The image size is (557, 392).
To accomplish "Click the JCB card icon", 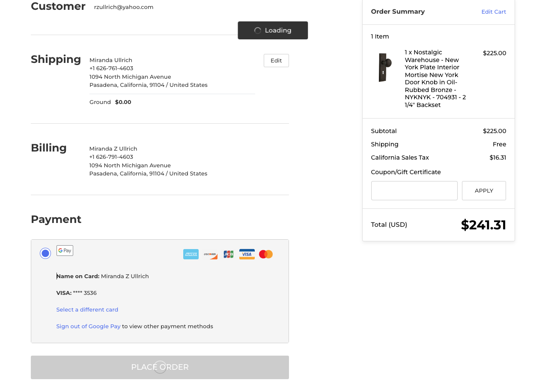I will pos(229,254).
